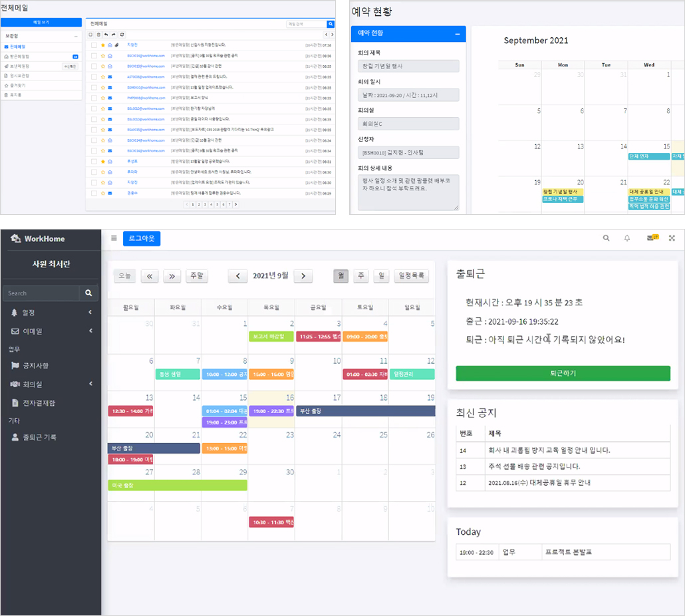Switch calendar to 일 view
The width and height of the screenshot is (685, 616).
coord(381,275)
